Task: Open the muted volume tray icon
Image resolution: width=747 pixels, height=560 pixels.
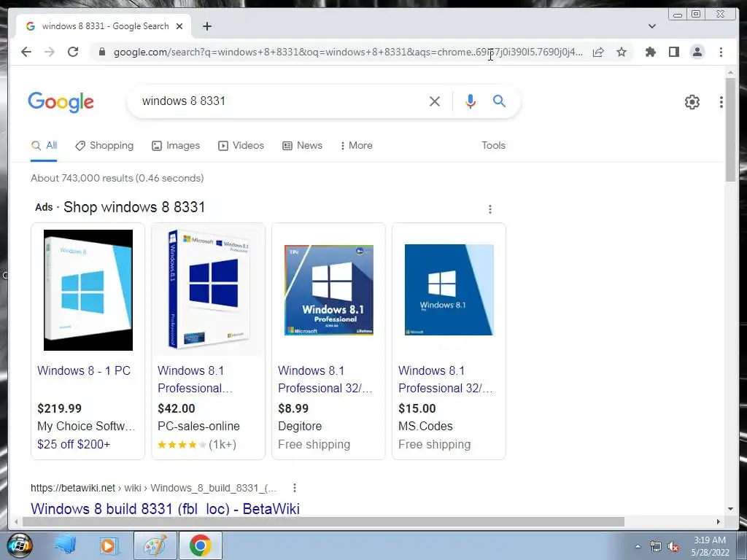Action: pyautogui.click(x=673, y=546)
